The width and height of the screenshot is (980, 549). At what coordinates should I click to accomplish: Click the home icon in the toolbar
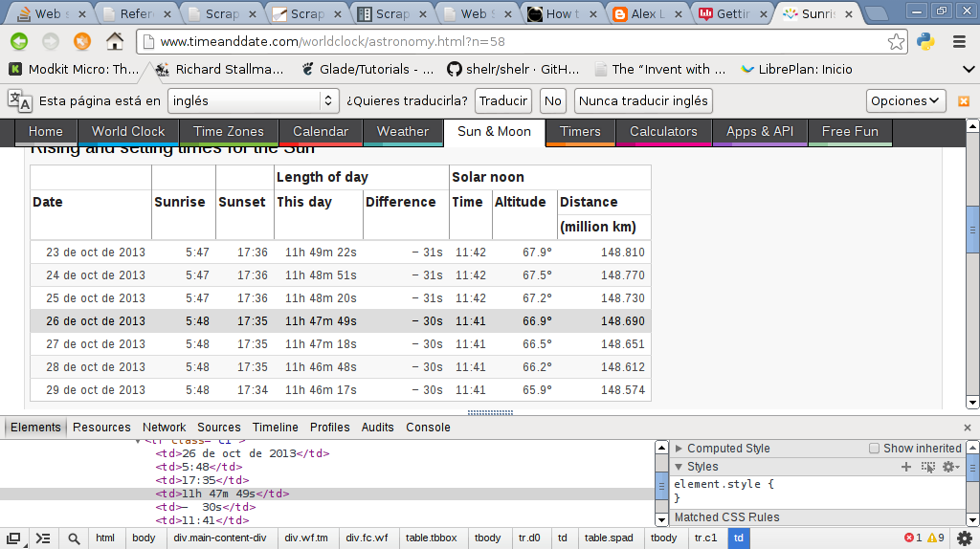point(115,41)
